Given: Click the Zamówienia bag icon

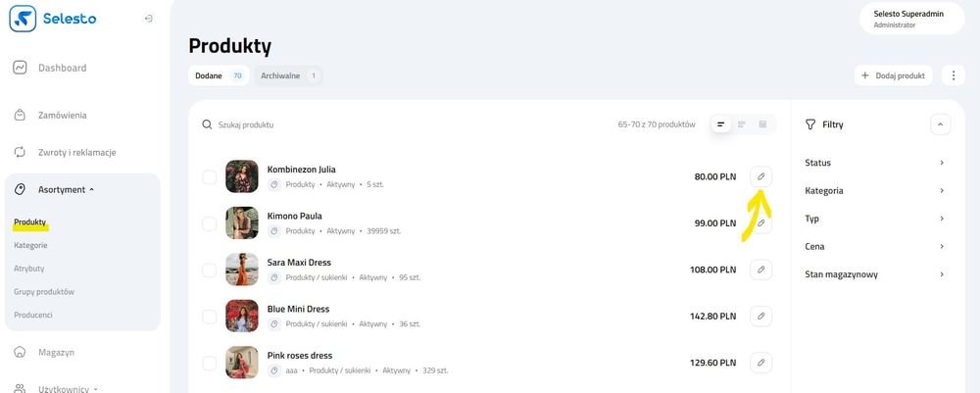Looking at the screenshot, I should pyautogui.click(x=20, y=115).
